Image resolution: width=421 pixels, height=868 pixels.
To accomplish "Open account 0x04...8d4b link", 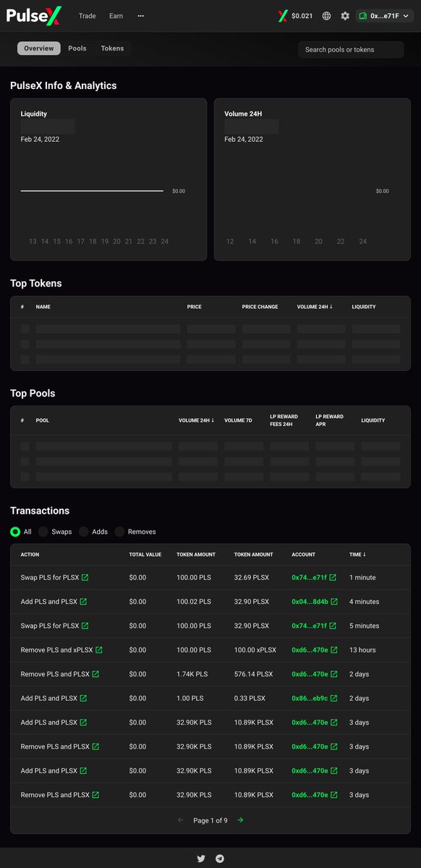I will [x=310, y=601].
